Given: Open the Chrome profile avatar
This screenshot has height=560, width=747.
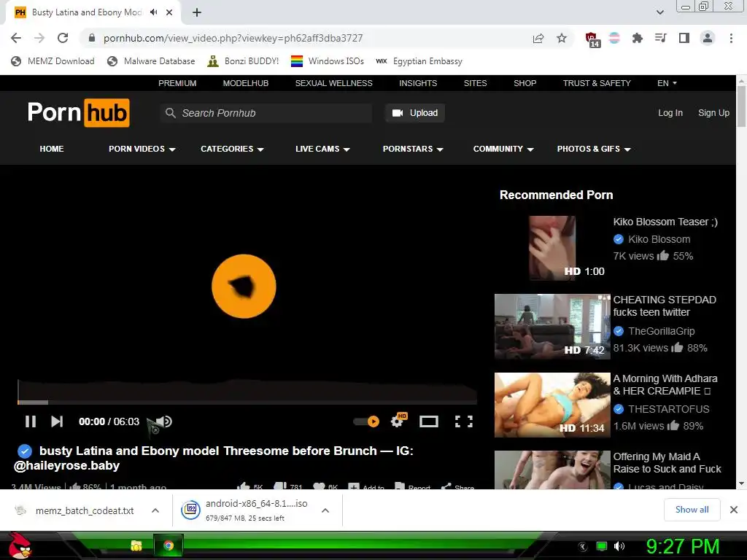Looking at the screenshot, I should pyautogui.click(x=708, y=38).
